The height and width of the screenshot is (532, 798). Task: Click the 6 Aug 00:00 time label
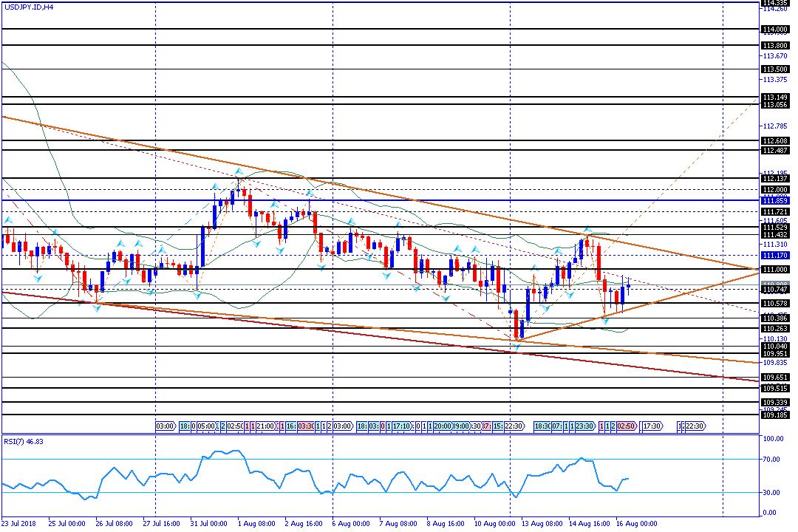[x=351, y=523]
